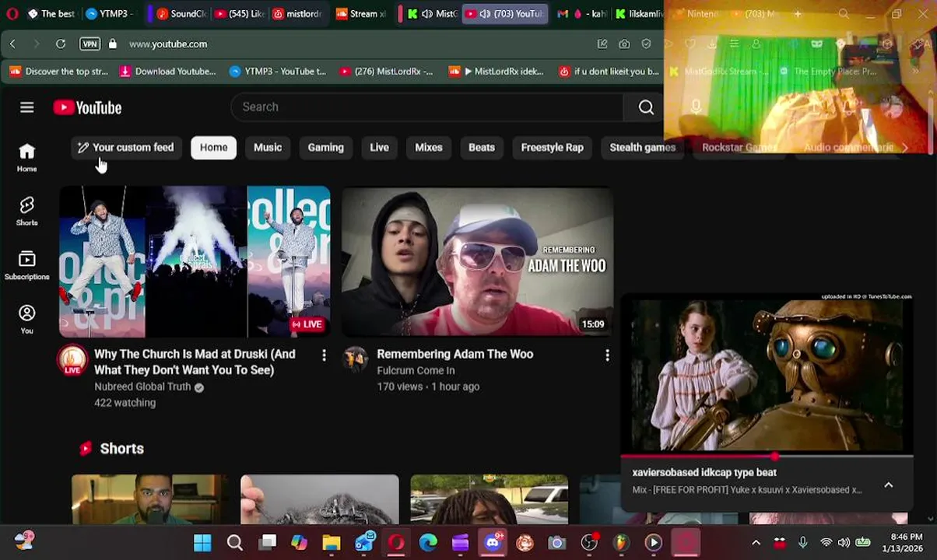937x560 pixels.
Task: Click the miniplayer video with the robot
Action: 767,373
